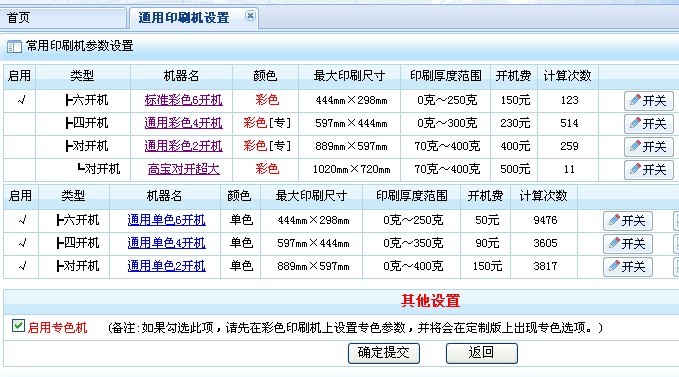Select nested 对开机 child node under 对开机
This screenshot has height=377, width=679.
click(98, 169)
